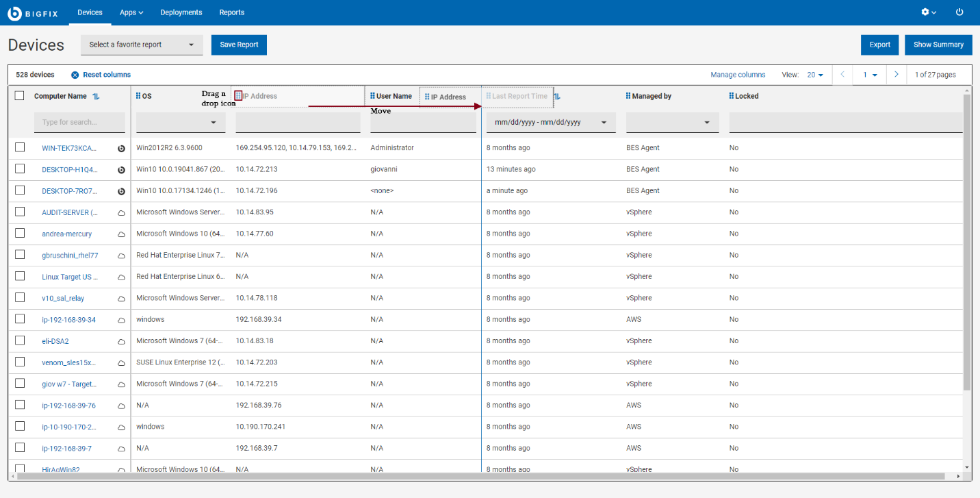Click the Computer Name search field
Viewport: 980px width, 498px height.
[79, 123]
